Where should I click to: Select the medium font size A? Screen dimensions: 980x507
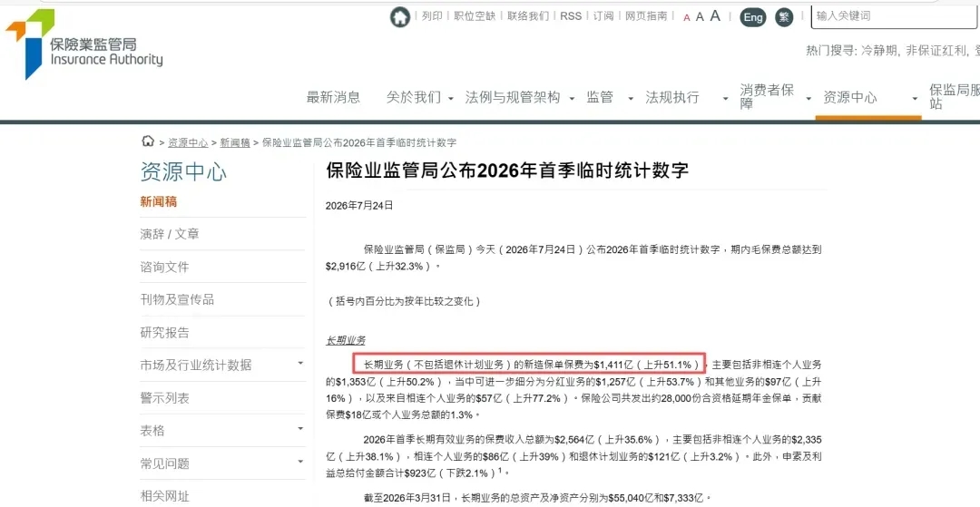click(700, 17)
